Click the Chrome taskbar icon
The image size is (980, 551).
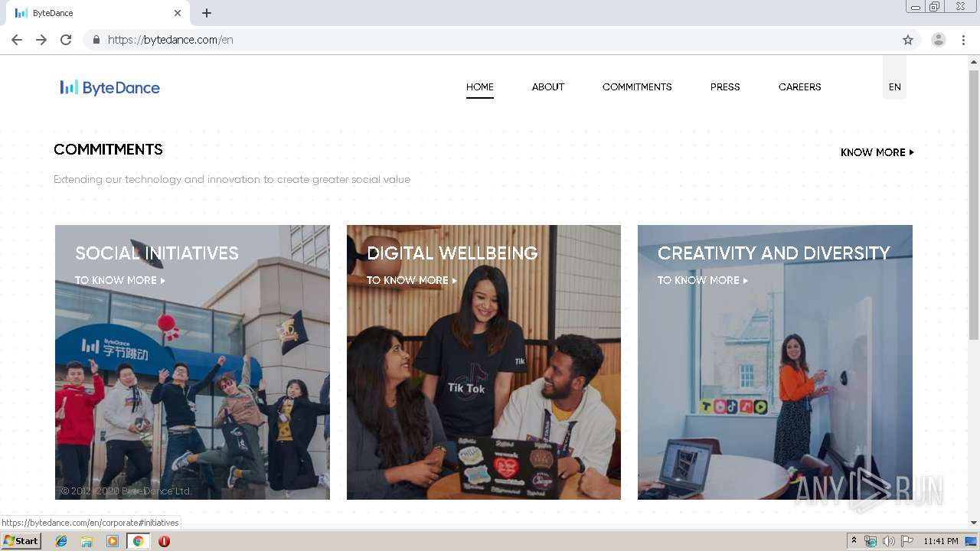pos(138,541)
